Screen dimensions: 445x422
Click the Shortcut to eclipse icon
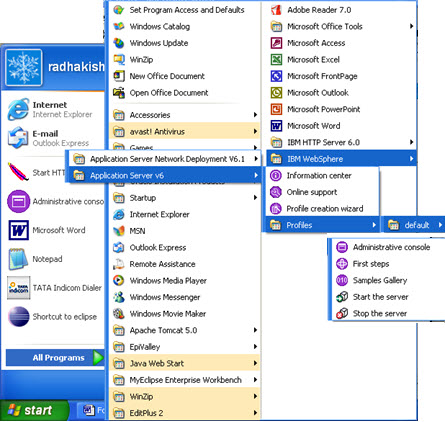[x=19, y=317]
